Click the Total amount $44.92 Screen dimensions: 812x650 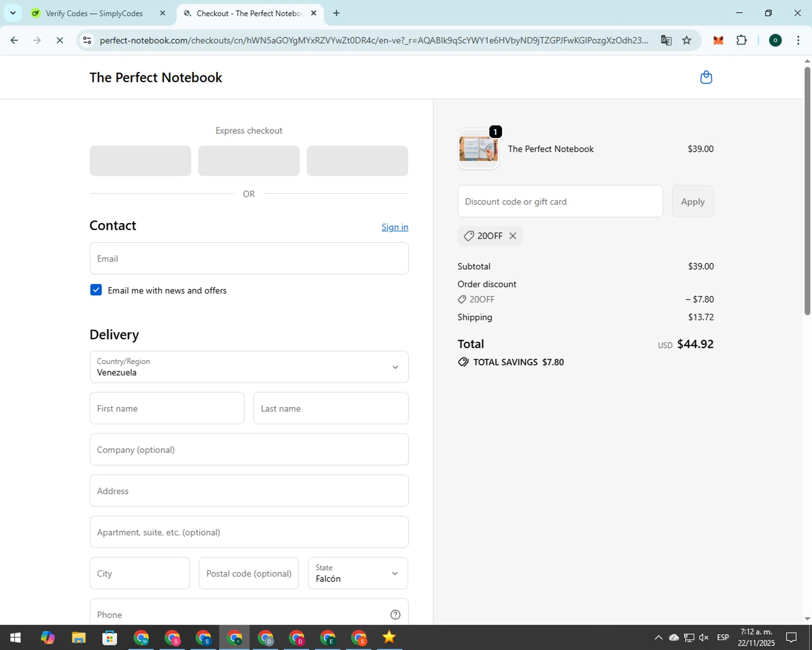696,344
